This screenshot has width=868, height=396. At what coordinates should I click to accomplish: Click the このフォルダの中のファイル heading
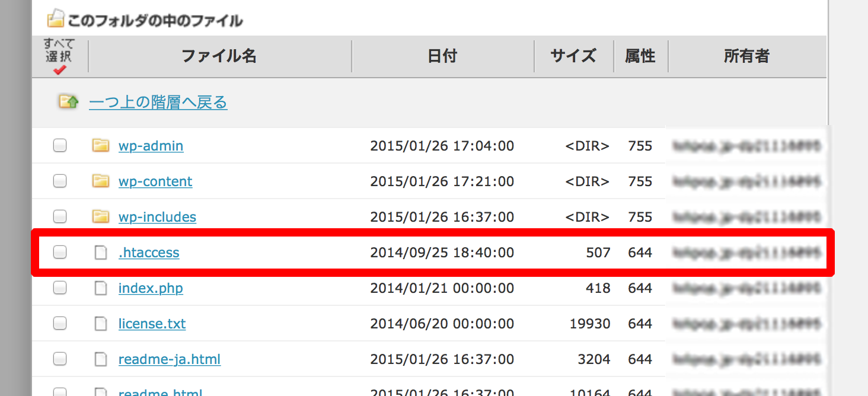pos(155,21)
